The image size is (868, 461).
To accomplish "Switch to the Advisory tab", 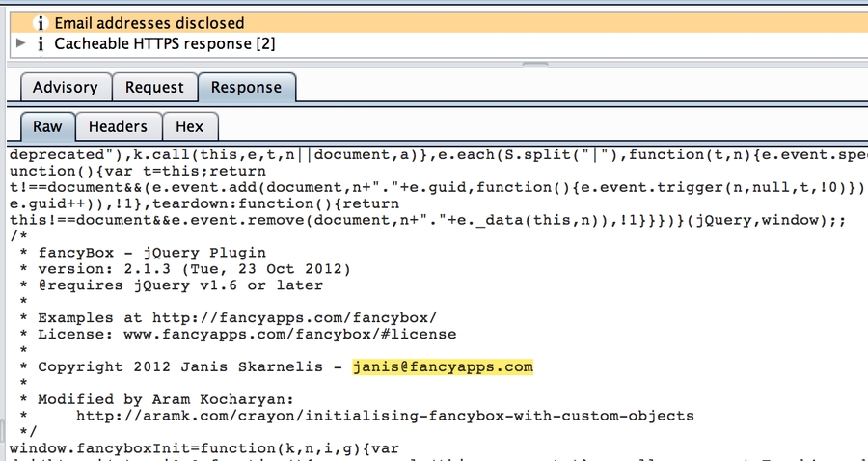I will (65, 88).
